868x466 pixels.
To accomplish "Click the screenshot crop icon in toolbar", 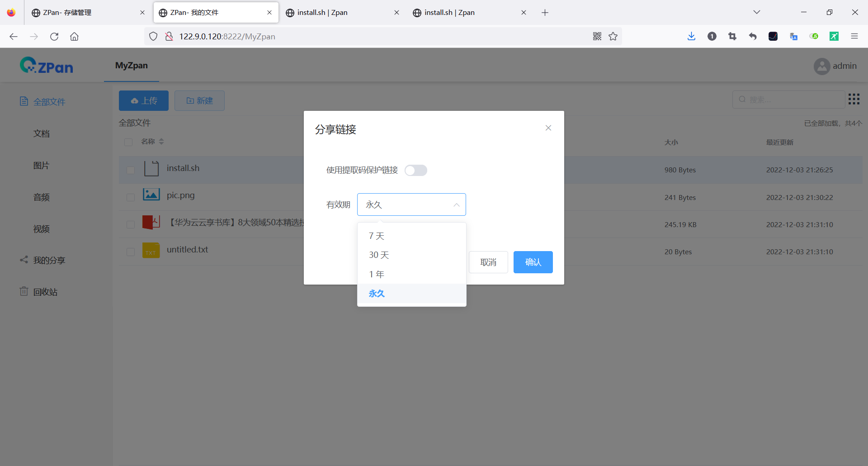I will click(732, 36).
